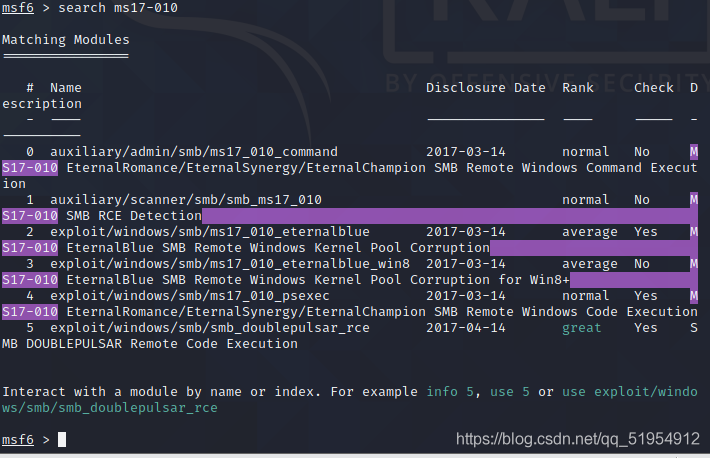Click 'average' rank of ms17_010_eternalblue_win8 row

[x=590, y=264]
